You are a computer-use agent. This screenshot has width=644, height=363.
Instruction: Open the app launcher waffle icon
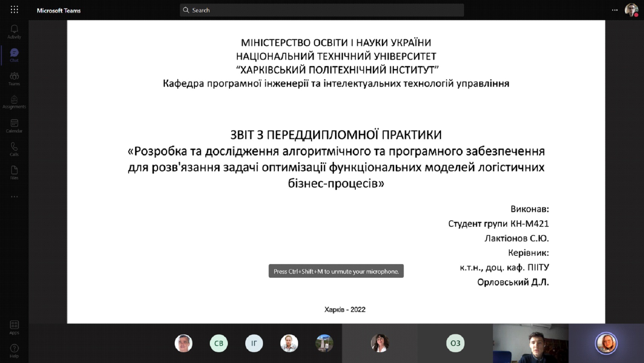14,10
